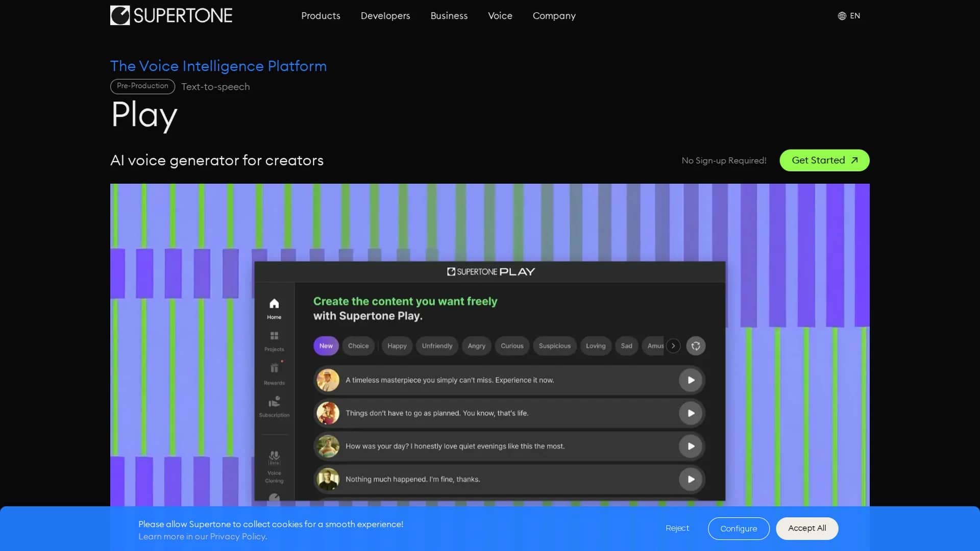The height and width of the screenshot is (551, 980).
Task: Click the 'Text-to-speech' label
Action: pos(215,87)
